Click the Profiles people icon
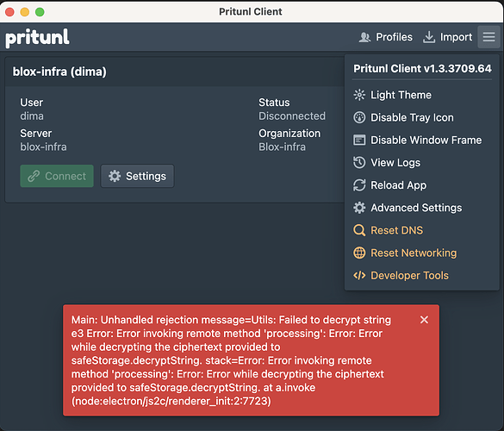 (364, 37)
